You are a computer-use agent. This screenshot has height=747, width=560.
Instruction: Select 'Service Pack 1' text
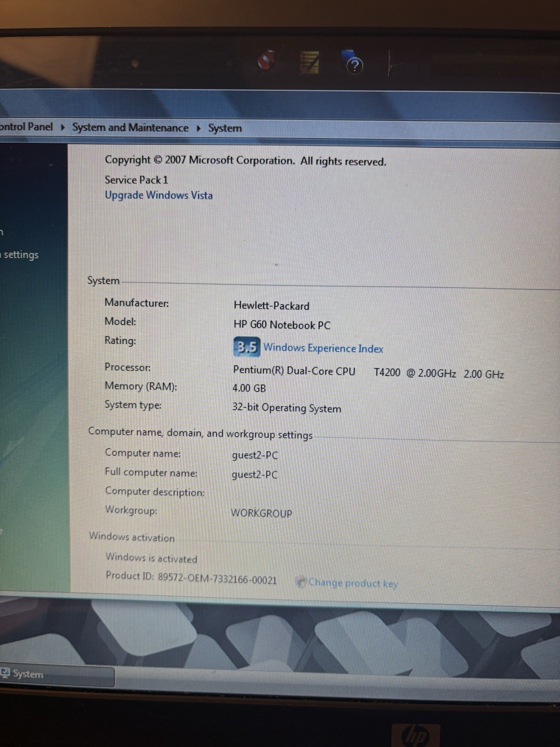(136, 180)
